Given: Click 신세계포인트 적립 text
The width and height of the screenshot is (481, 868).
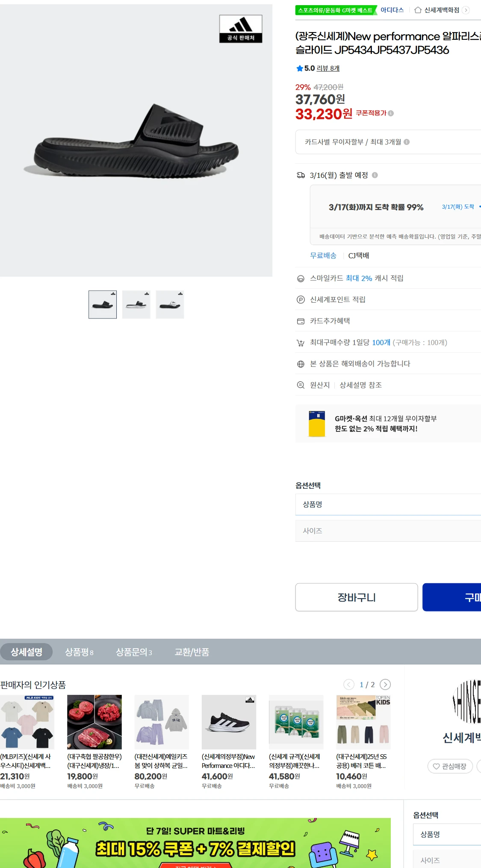Looking at the screenshot, I should point(338,300).
